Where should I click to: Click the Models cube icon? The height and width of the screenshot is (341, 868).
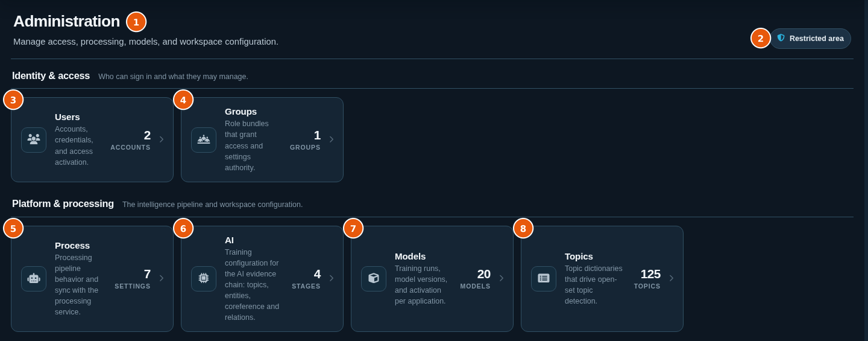pyautogui.click(x=374, y=279)
